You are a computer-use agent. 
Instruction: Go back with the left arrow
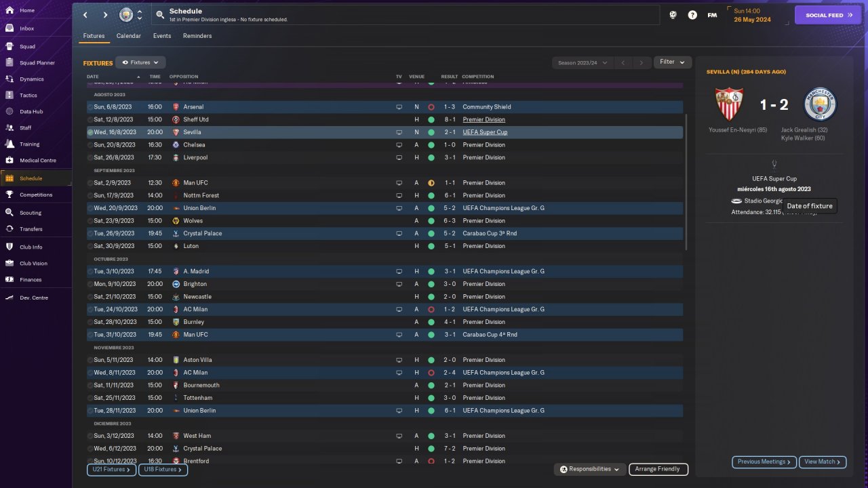[x=85, y=15]
